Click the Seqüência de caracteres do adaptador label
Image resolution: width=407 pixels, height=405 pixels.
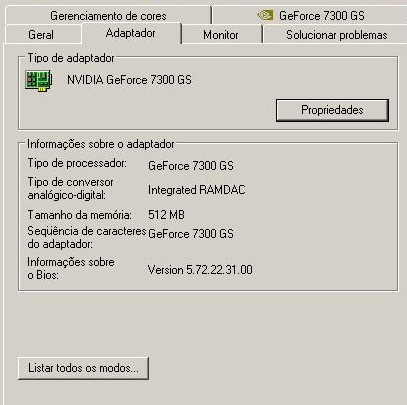[87, 237]
